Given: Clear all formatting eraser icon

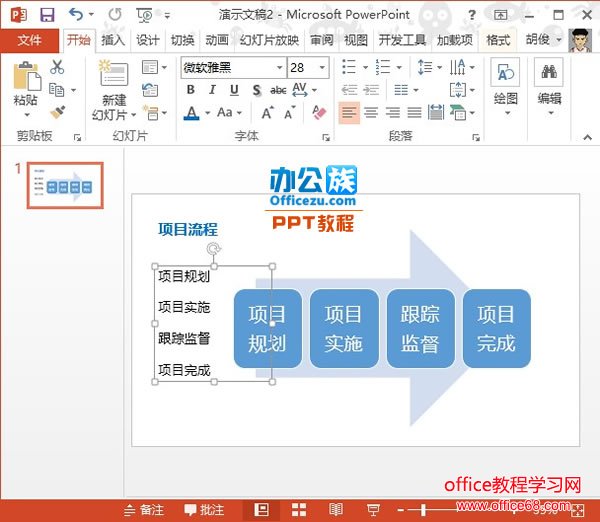Looking at the screenshot, I should (x=319, y=113).
